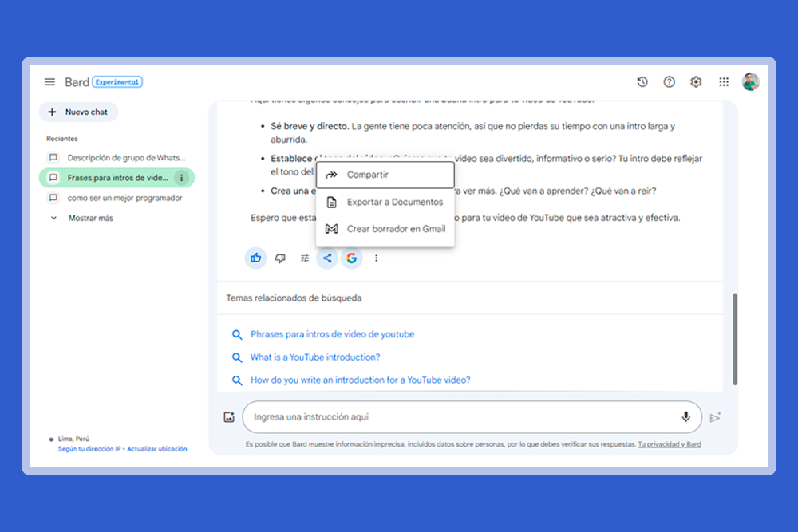The width and height of the screenshot is (798, 532).
Task: Click the send message arrow
Action: pyautogui.click(x=715, y=417)
